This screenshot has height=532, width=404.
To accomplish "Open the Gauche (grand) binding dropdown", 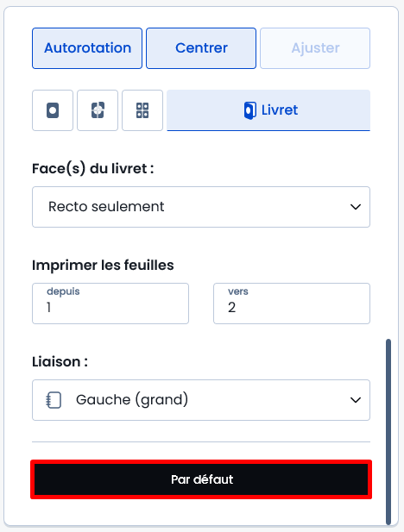I will 201,400.
